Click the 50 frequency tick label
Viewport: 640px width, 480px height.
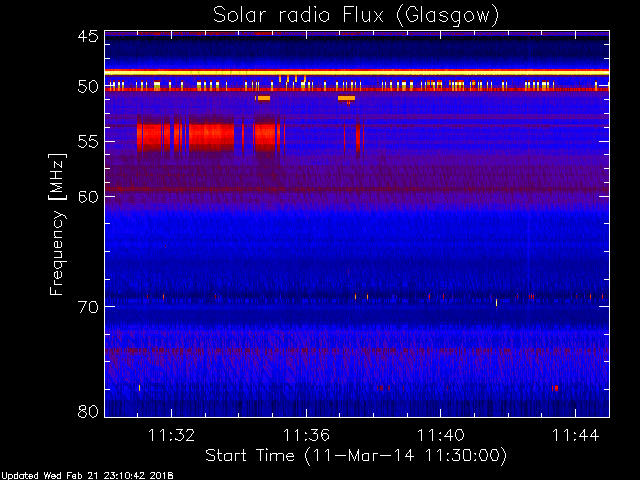coord(88,87)
